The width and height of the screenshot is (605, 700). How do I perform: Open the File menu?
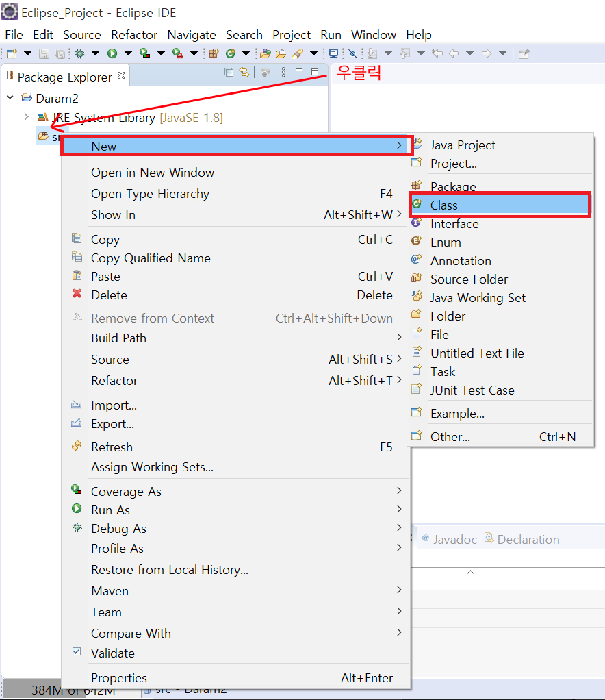point(14,35)
